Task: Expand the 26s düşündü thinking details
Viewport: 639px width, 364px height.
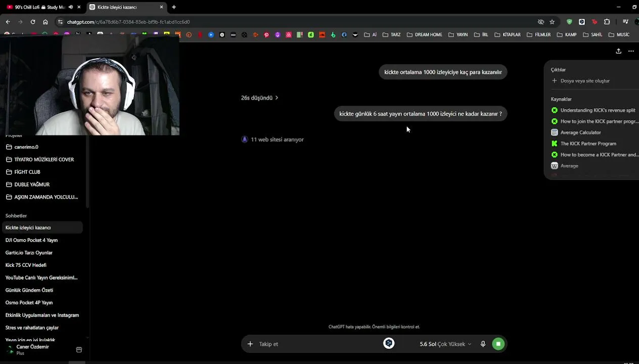Action: tap(259, 98)
